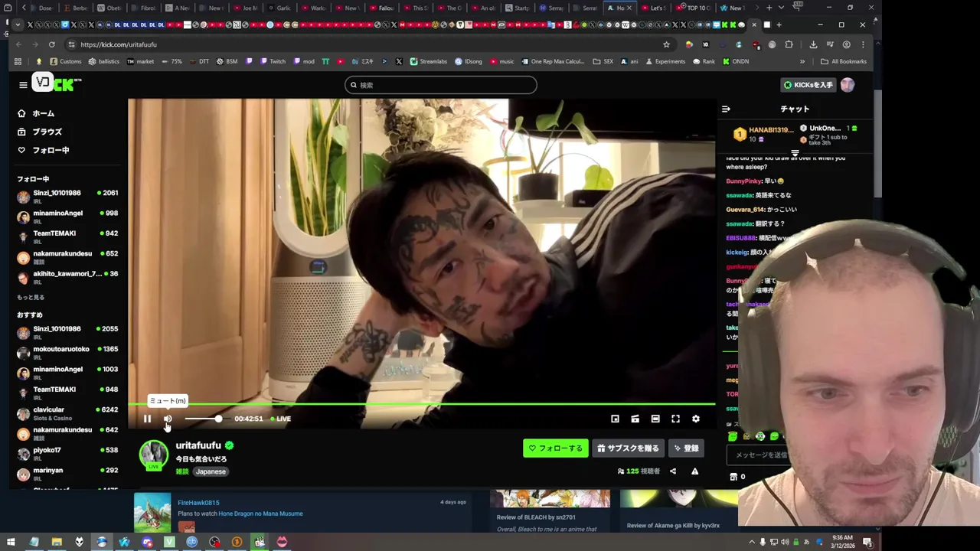This screenshot has height=551, width=980.
Task: Open the Experiments bookmark folder
Action: pos(665,61)
